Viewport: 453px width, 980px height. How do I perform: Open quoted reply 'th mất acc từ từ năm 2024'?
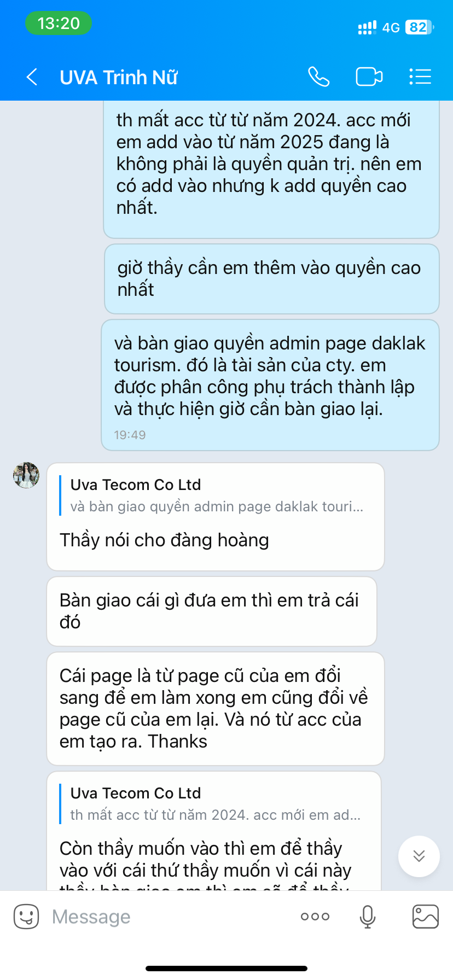[x=215, y=804]
